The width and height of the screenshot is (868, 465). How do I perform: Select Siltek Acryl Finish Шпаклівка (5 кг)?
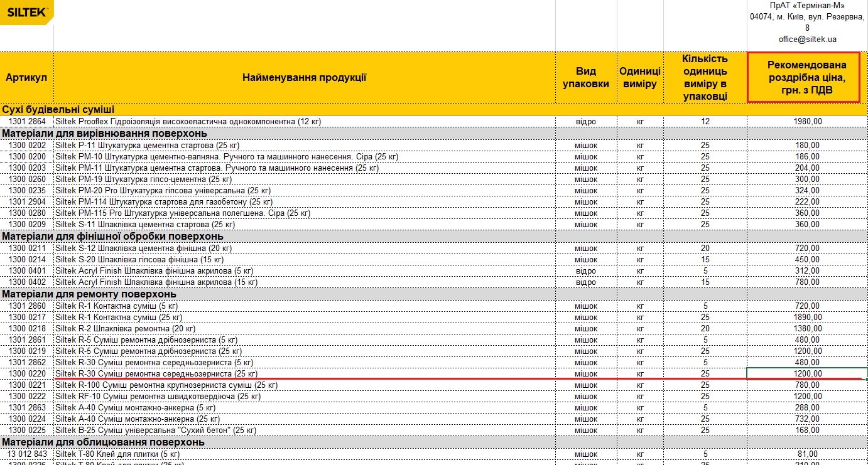tap(305, 270)
